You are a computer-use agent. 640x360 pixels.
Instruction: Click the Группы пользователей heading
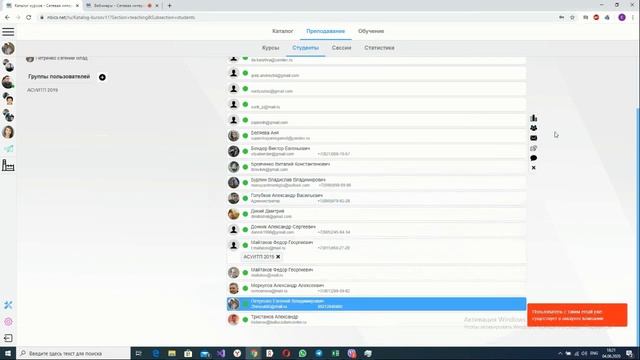(59, 77)
